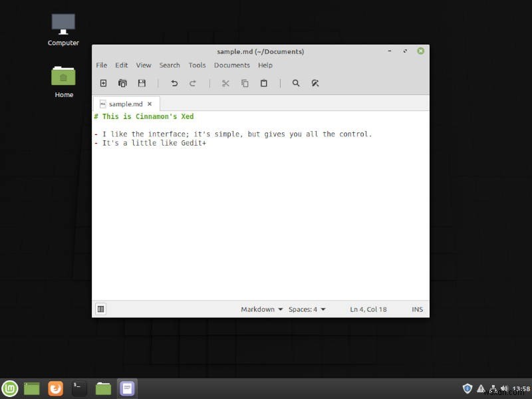Cut text with the scissors icon
Image resolution: width=532 pixels, height=399 pixels.
225,83
